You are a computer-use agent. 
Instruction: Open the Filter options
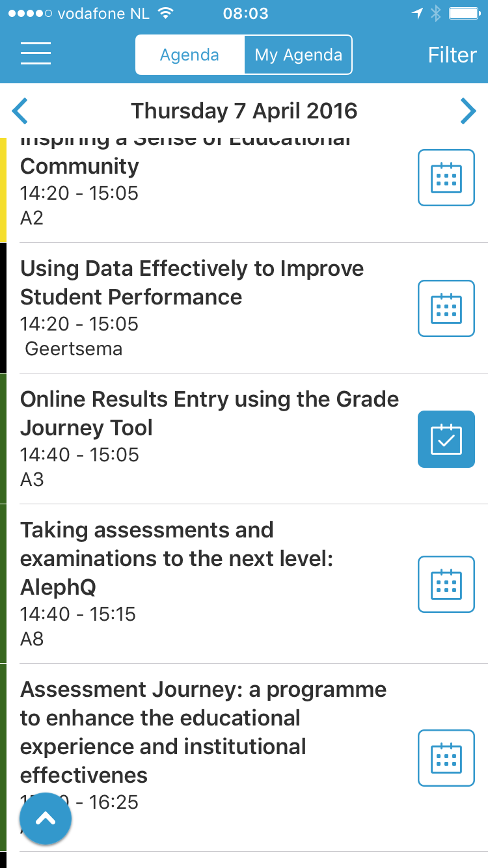coord(452,55)
